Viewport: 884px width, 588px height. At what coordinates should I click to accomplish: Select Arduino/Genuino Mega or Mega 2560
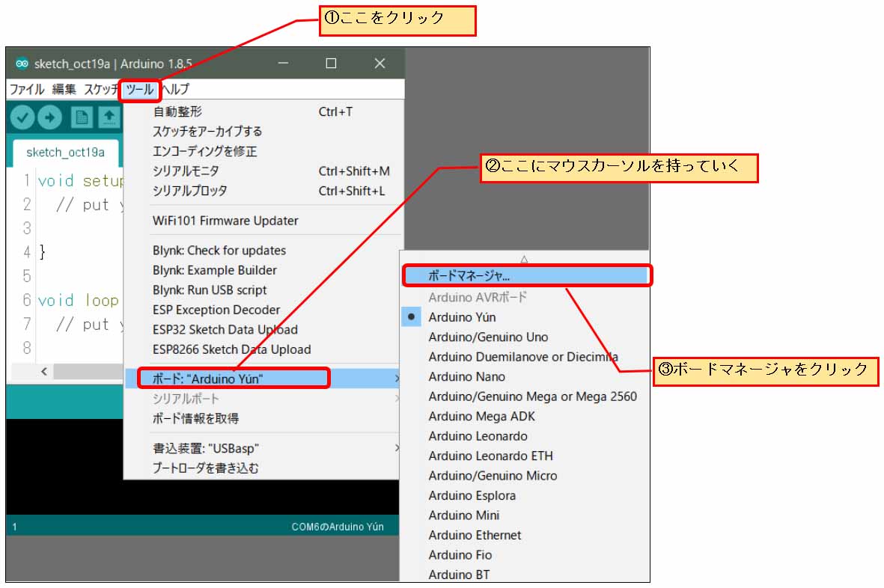[525, 396]
